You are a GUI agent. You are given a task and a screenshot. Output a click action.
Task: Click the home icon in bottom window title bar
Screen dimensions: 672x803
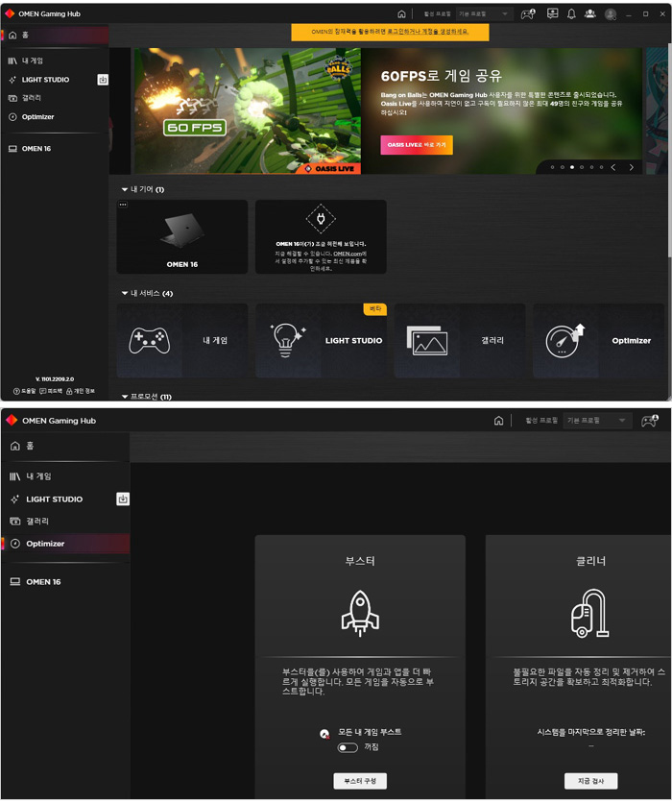[x=498, y=421]
